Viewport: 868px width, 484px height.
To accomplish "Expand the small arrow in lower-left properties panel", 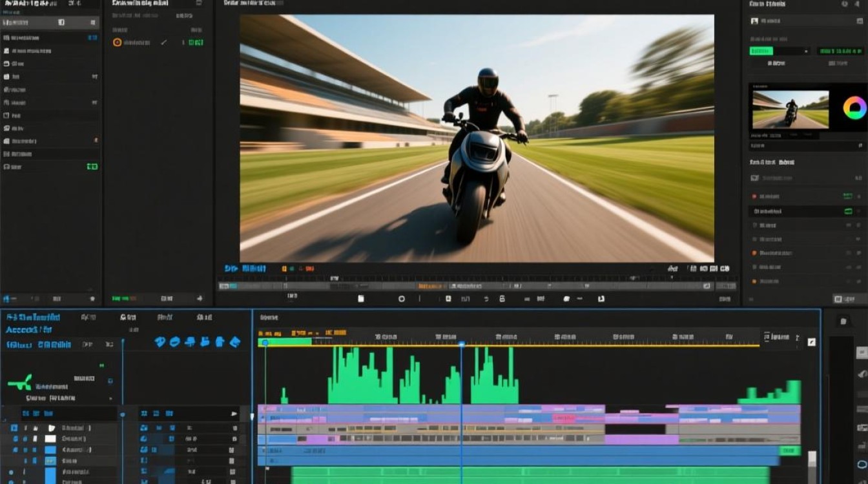I will coord(110,399).
